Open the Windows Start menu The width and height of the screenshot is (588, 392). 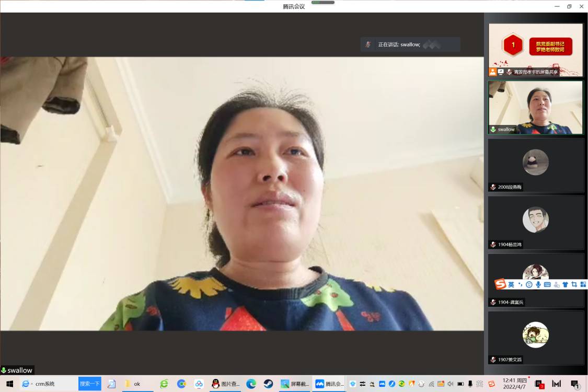coord(9,384)
